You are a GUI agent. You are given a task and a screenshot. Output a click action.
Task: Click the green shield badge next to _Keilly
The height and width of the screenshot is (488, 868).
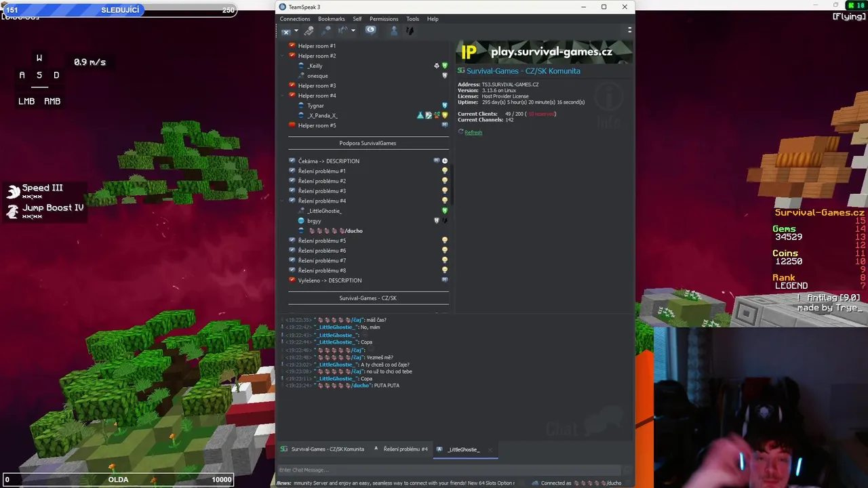point(445,66)
